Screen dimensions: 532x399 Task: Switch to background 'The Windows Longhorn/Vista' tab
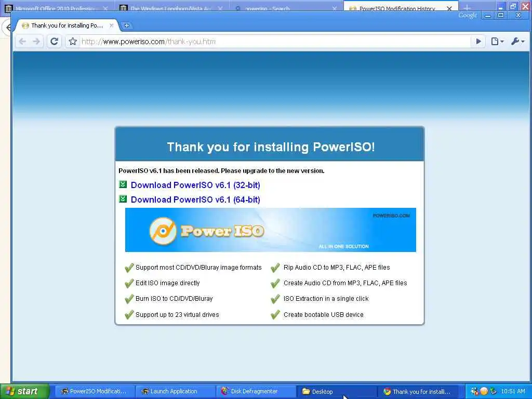click(170, 8)
